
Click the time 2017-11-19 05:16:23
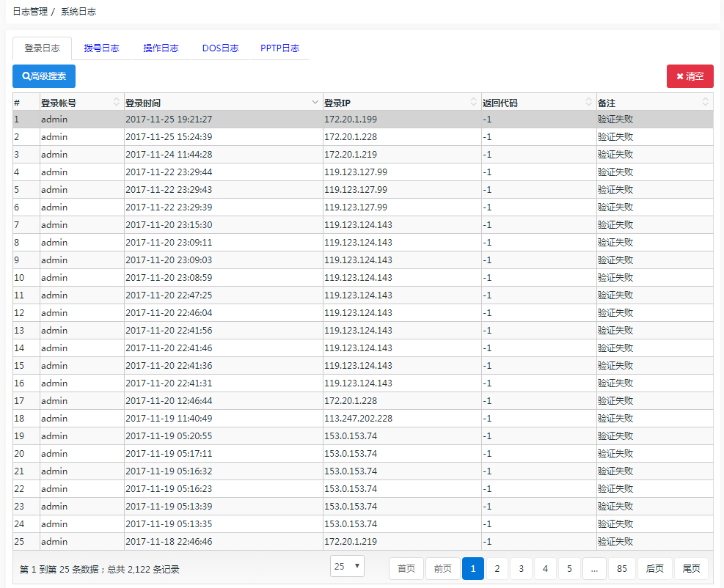[x=169, y=488]
